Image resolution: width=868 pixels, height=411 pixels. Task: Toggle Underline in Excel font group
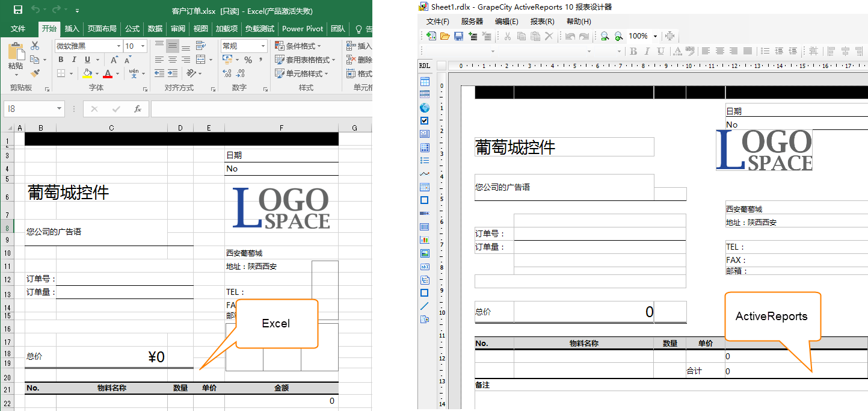[x=87, y=60]
